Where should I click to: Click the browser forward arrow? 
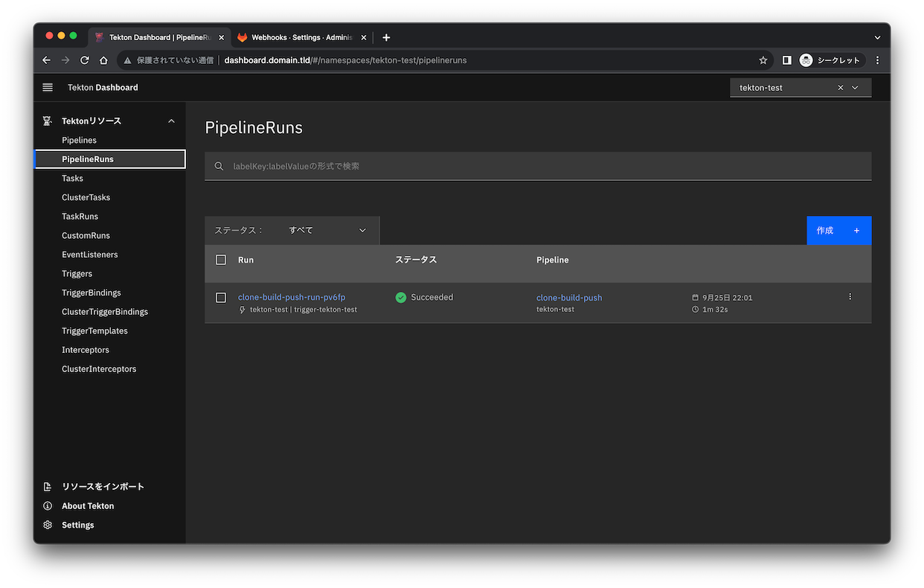tap(65, 60)
